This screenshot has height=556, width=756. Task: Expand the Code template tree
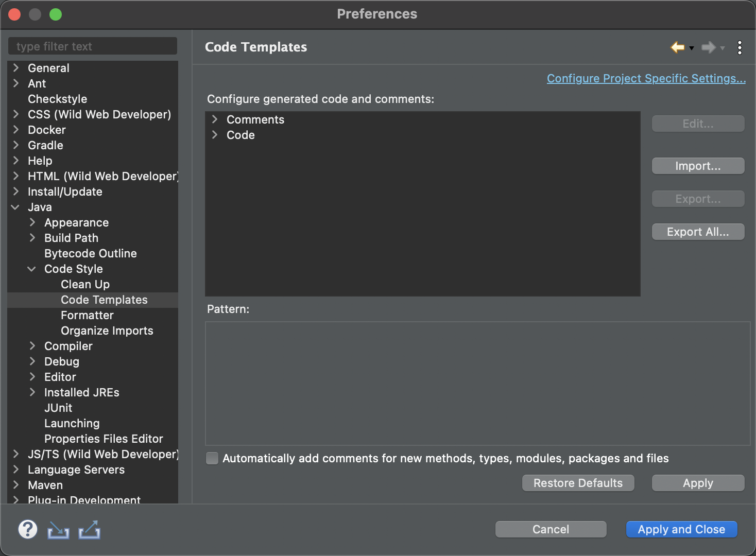pos(215,135)
